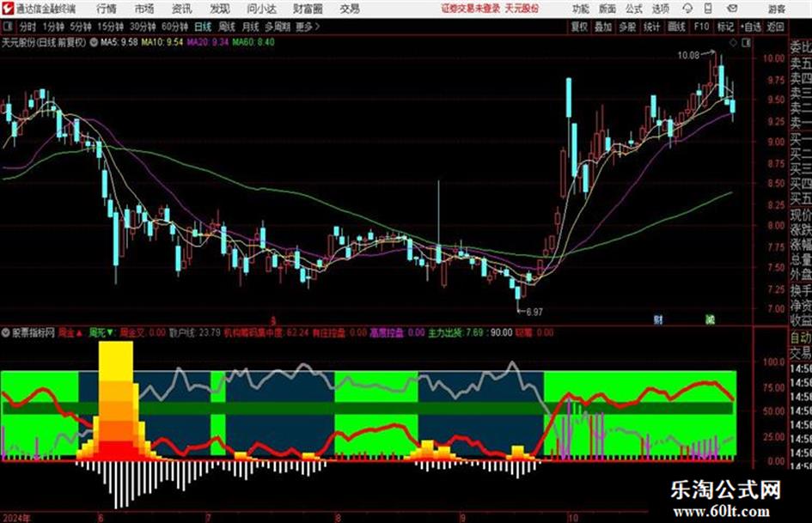Switch to 5分钟 period tab

tap(80, 27)
